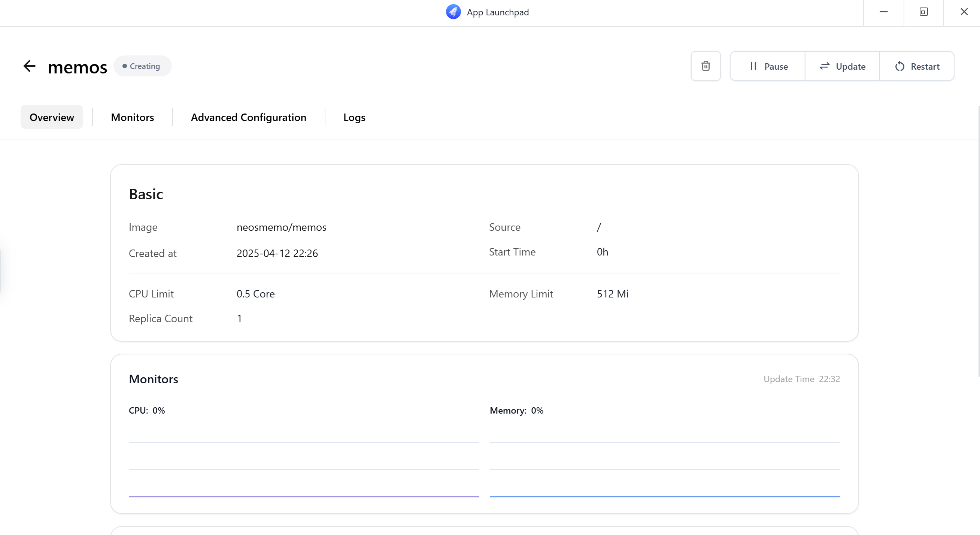The width and height of the screenshot is (980, 535).
Task: Minimize the App Launchpad window
Action: [883, 12]
